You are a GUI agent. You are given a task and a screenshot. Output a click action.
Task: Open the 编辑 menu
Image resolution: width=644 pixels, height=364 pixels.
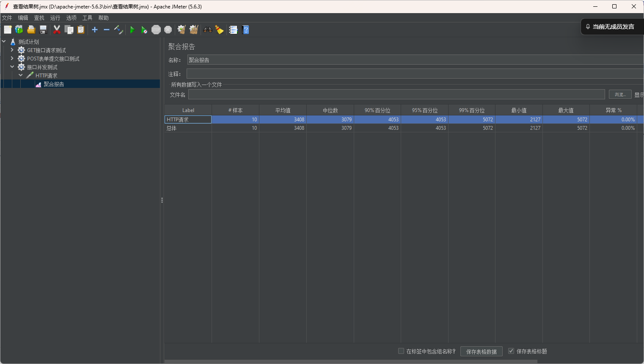[23, 18]
